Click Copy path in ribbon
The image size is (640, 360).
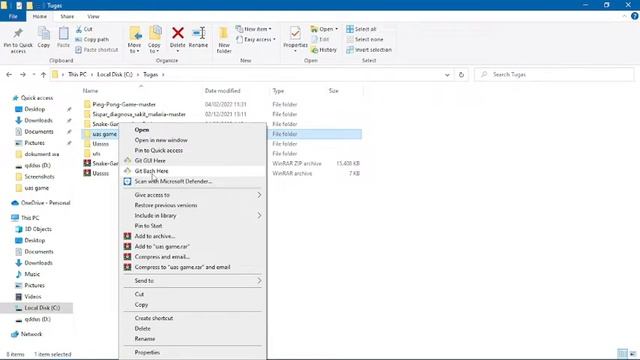(x=92, y=40)
